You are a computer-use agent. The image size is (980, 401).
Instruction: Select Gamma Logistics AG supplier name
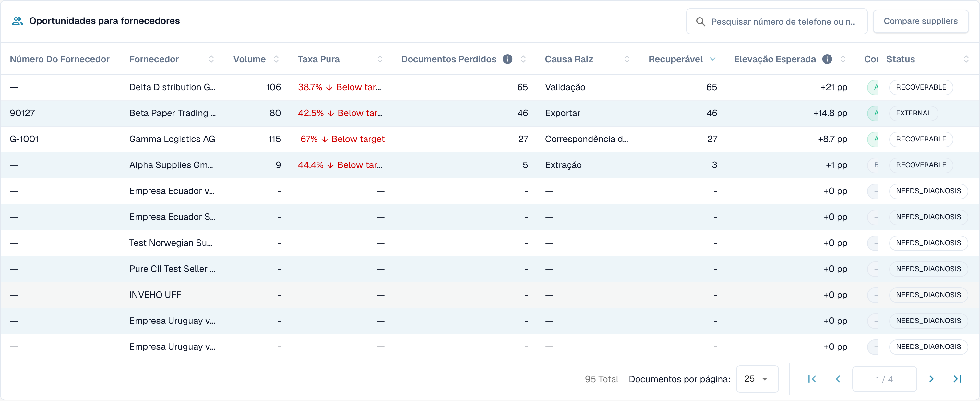point(172,139)
